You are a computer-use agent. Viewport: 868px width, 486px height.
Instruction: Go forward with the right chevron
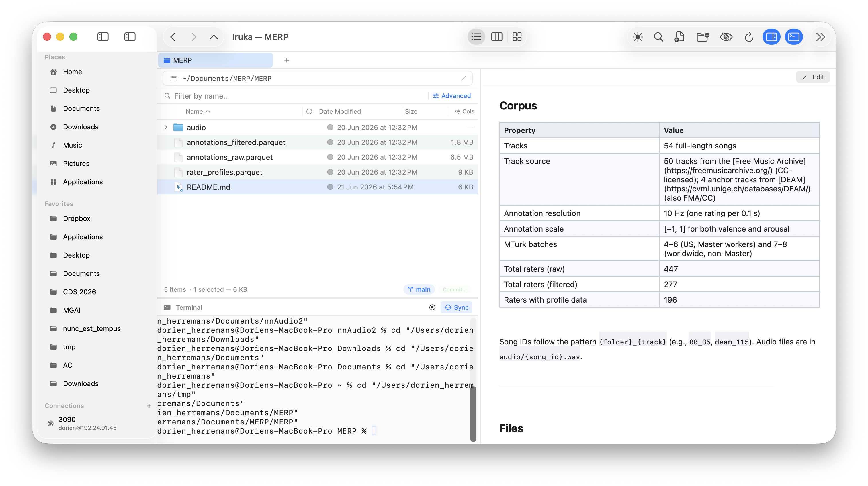click(x=194, y=37)
